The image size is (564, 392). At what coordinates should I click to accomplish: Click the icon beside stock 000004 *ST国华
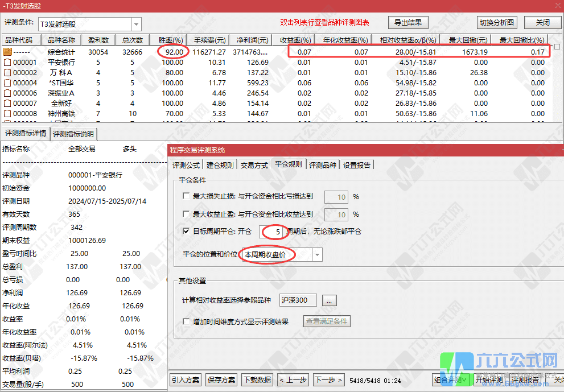click(7, 83)
